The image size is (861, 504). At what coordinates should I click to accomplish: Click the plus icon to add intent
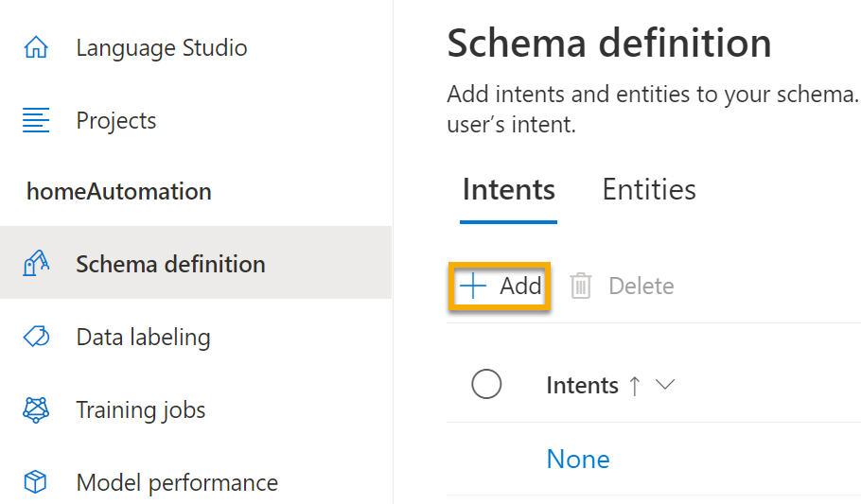472,287
